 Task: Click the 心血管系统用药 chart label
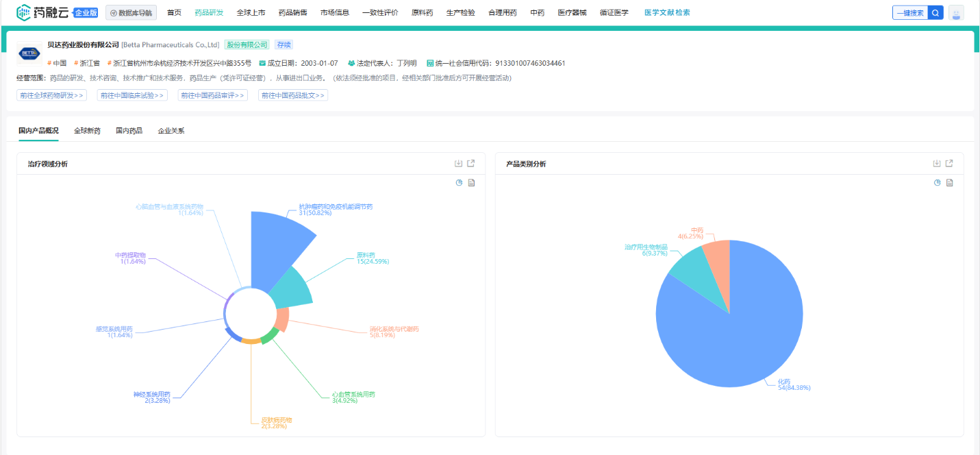point(353,397)
